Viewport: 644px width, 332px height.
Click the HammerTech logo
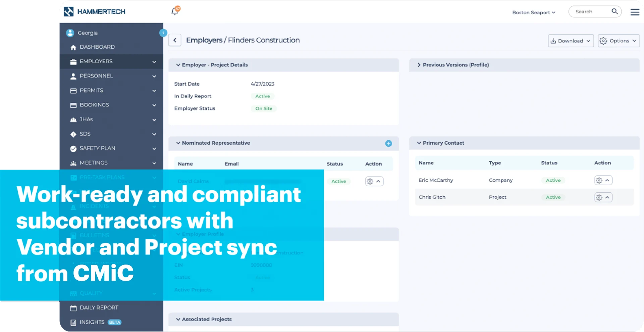[x=94, y=12]
